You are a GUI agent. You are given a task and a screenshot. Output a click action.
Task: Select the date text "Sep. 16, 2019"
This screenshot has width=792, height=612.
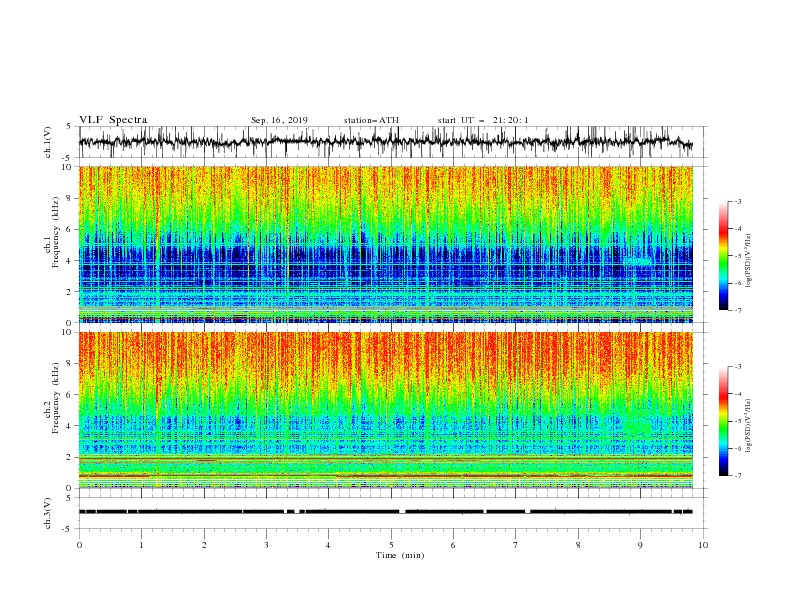tap(279, 120)
